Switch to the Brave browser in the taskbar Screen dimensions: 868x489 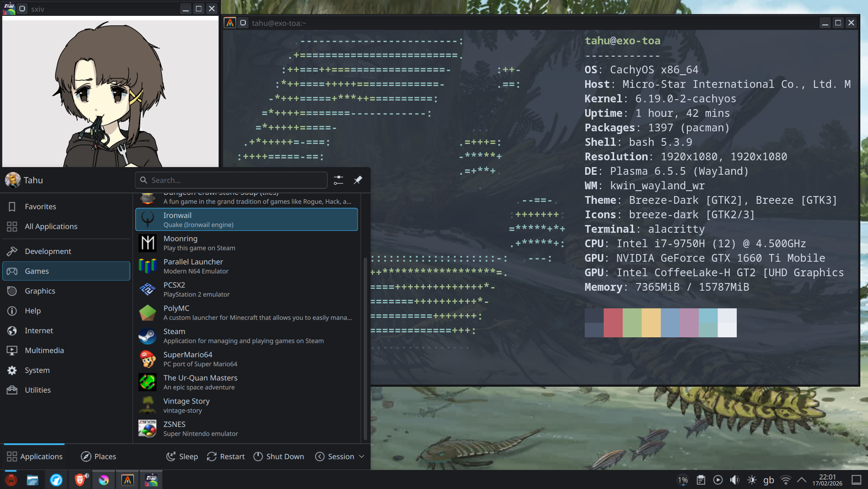tap(80, 480)
